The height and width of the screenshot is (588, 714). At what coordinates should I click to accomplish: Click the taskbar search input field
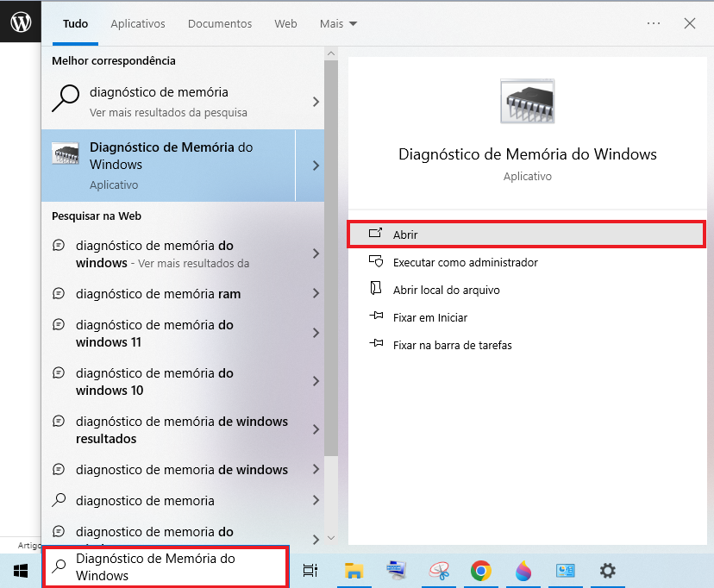(x=166, y=566)
